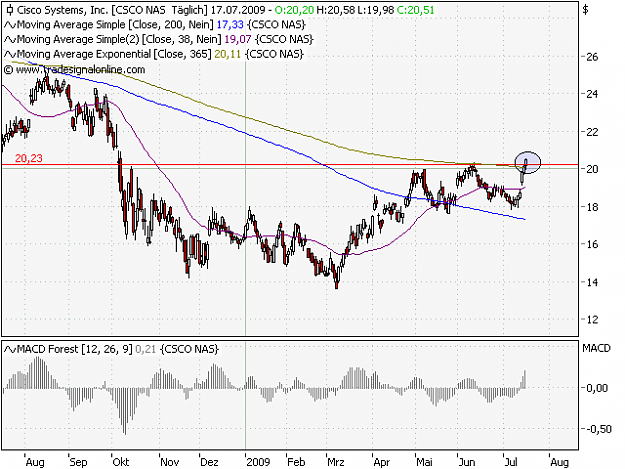Click the Dez label on time axis
This screenshot has height=469, width=625.
pos(209,462)
